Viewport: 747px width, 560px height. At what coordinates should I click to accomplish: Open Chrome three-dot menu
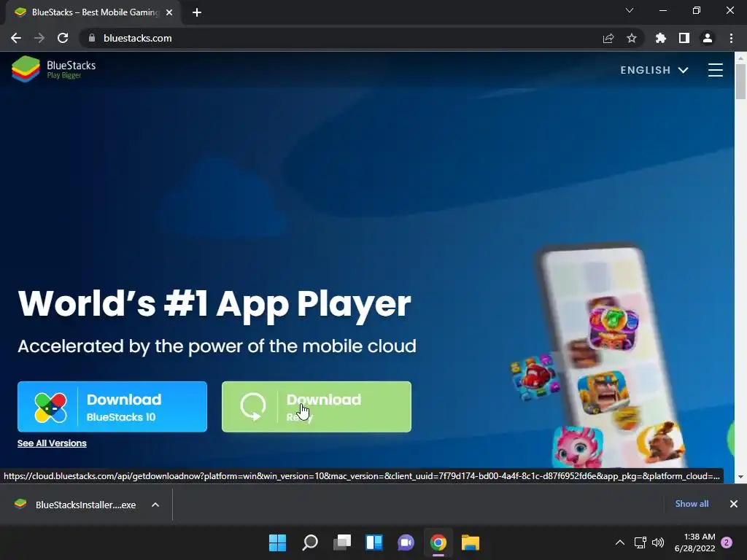pyautogui.click(x=731, y=38)
